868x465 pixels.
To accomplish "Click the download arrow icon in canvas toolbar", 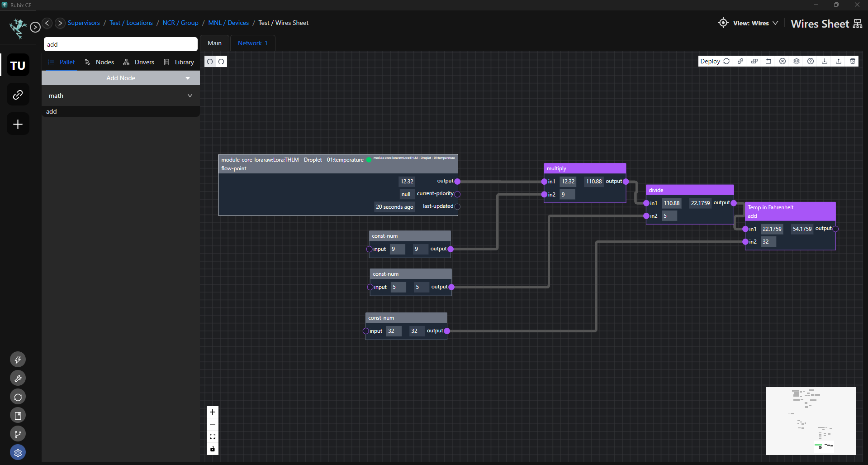I will [825, 61].
